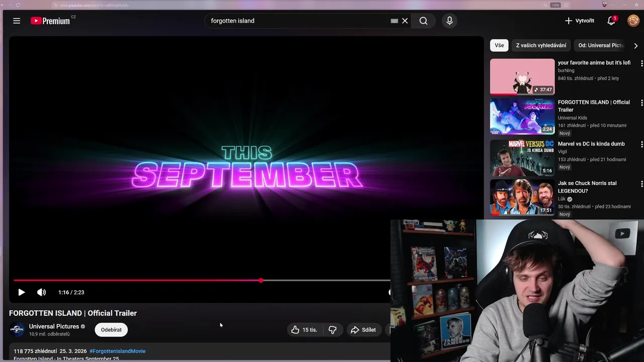Open the Universal Pictures channel name link
The image size is (644, 362).
point(54,326)
